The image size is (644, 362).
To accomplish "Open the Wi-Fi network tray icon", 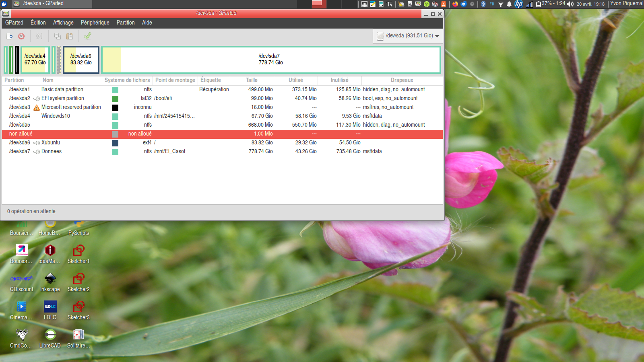I will click(x=501, y=4).
